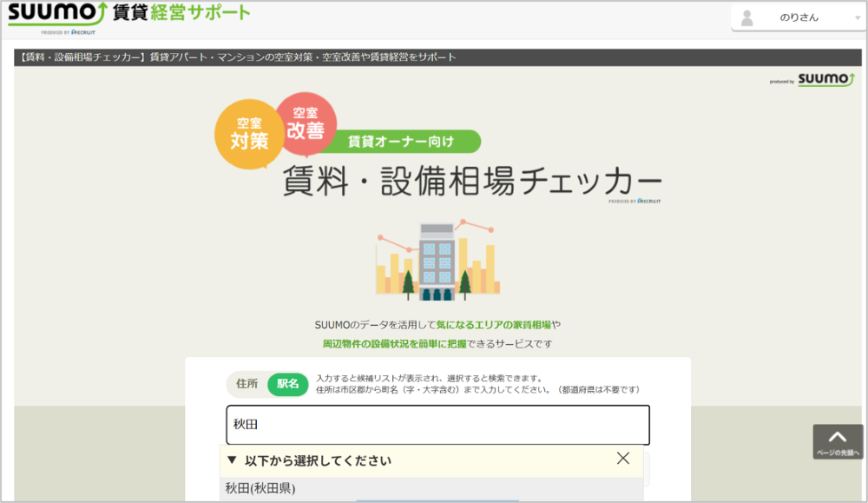Close the candidate list with the X
The height and width of the screenshot is (503, 868).
pos(623,460)
